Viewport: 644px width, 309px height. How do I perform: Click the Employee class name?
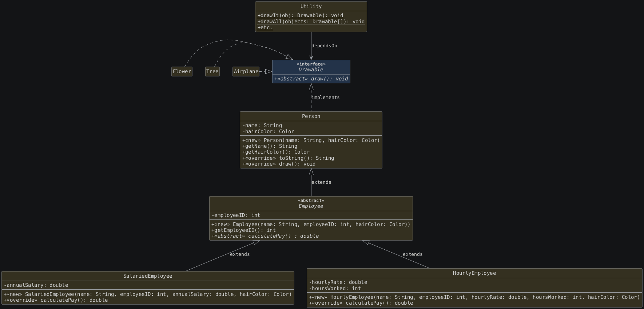click(x=311, y=206)
